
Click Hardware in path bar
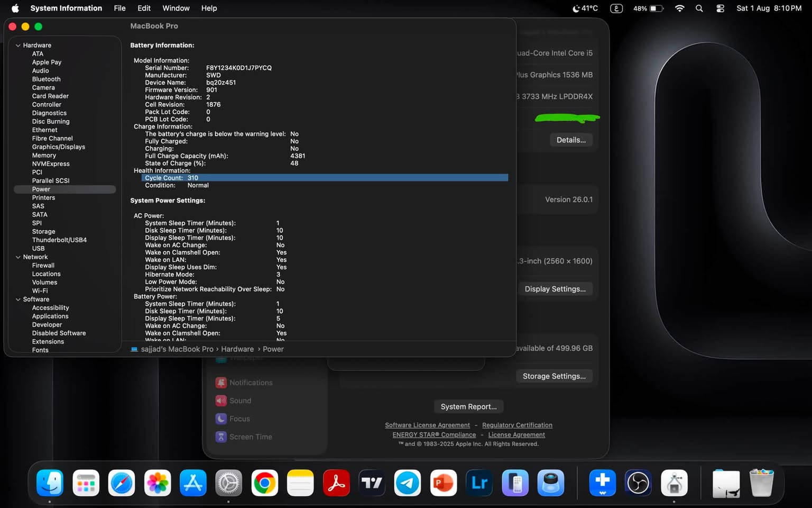[x=237, y=349]
